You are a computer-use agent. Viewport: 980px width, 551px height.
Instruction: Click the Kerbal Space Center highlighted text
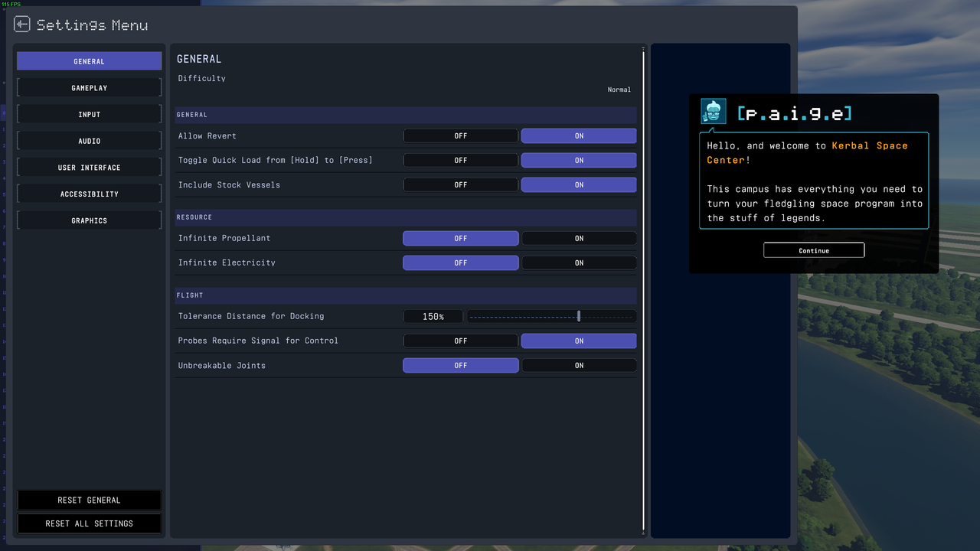(807, 153)
